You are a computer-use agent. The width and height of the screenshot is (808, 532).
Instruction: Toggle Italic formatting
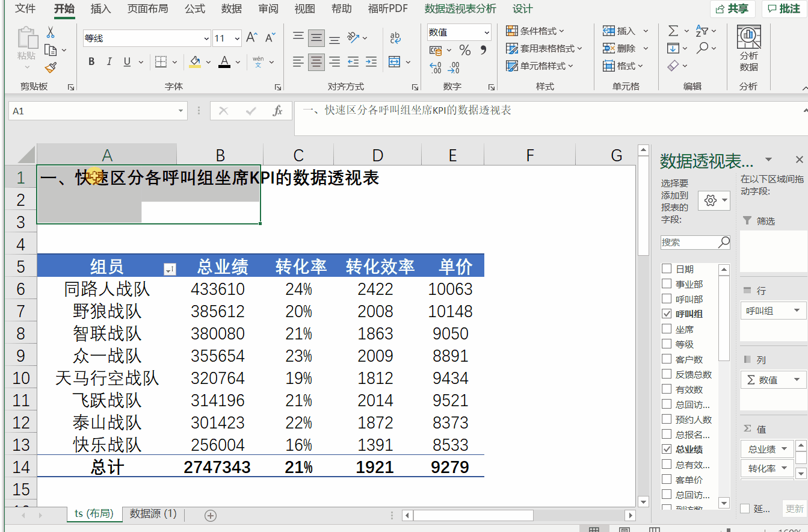tap(109, 61)
